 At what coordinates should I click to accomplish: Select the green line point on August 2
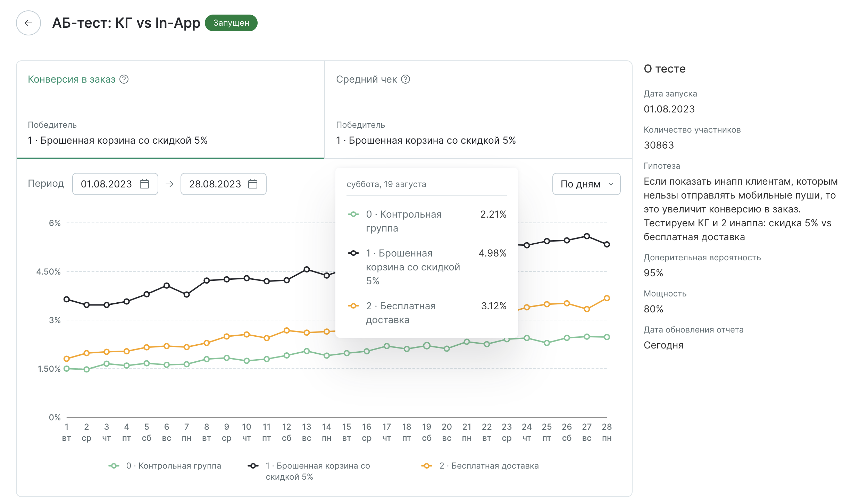click(x=87, y=369)
